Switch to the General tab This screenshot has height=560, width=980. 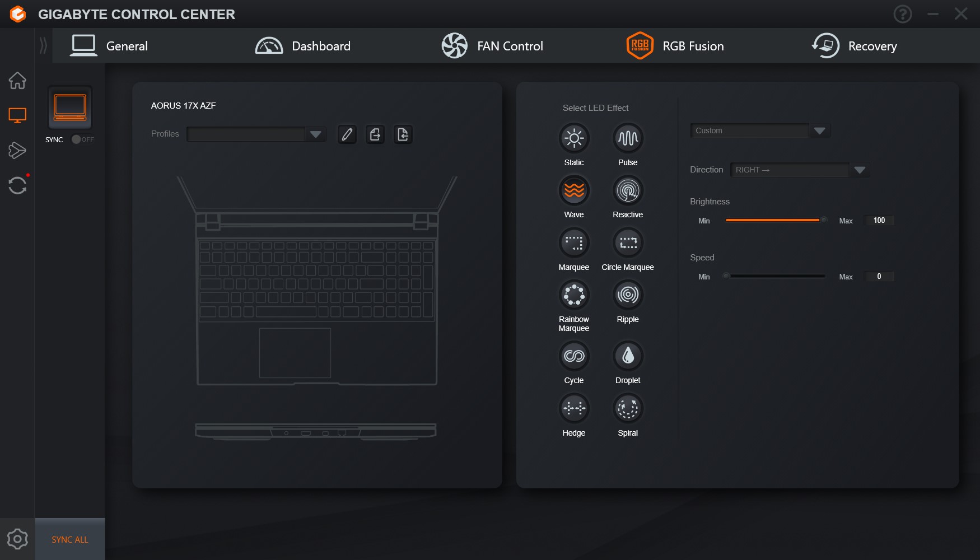tap(109, 46)
